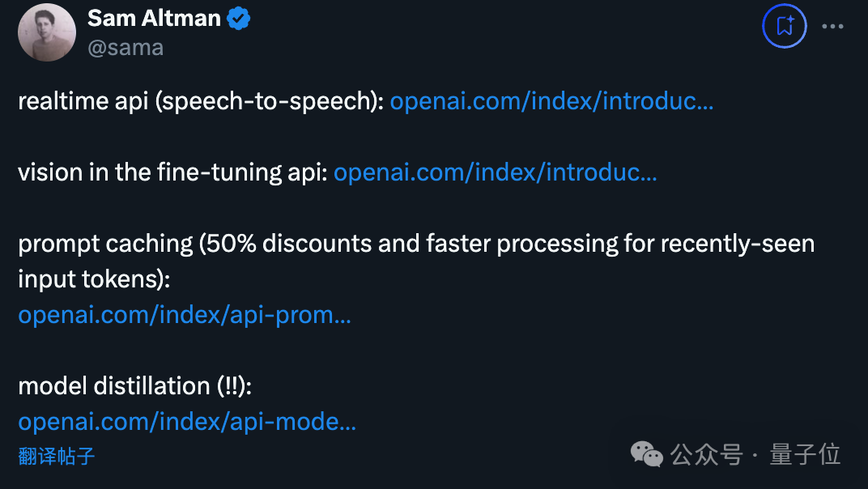Open the three-dot more options menu
The height and width of the screenshot is (489, 868).
coord(832,26)
